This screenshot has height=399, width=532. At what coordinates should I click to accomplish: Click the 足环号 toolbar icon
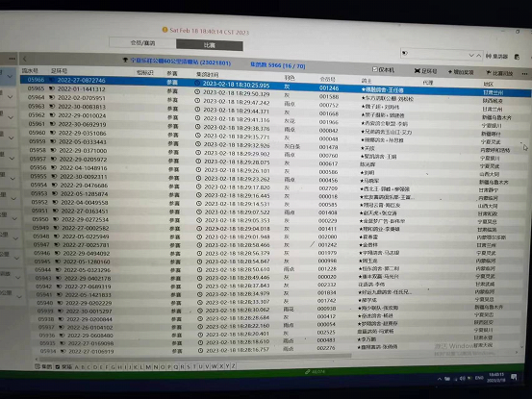418,70
